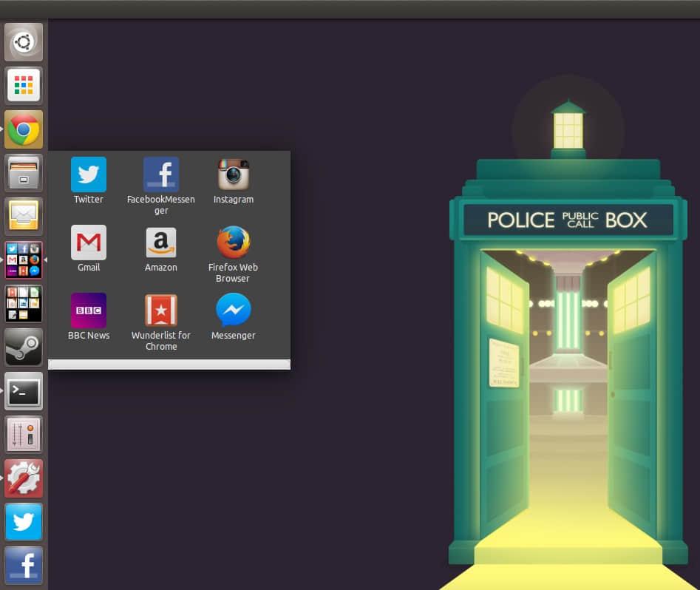Screen dimensions: 700x590
Task: Click the colorful apps grid launcher icon
Action: [x=24, y=87]
